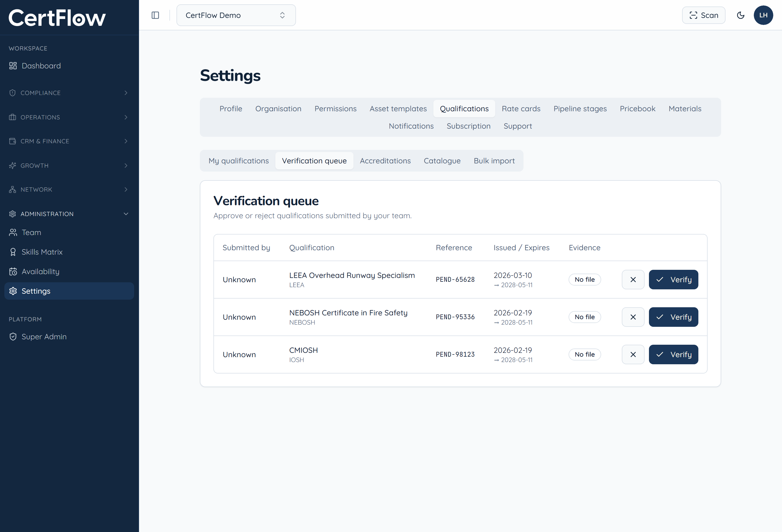Open the Rate cards tab
This screenshot has height=532, width=782.
tap(521, 109)
